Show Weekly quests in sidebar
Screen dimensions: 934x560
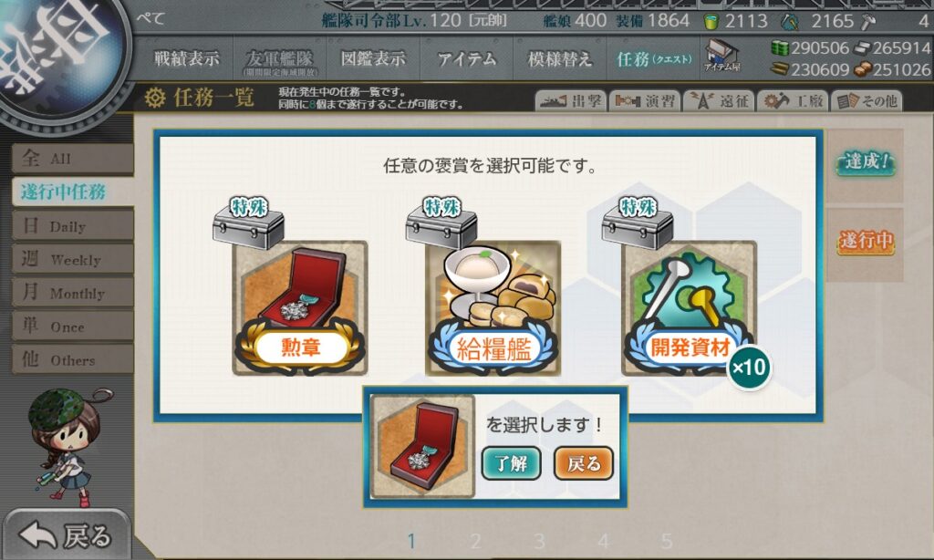pyautogui.click(x=73, y=259)
